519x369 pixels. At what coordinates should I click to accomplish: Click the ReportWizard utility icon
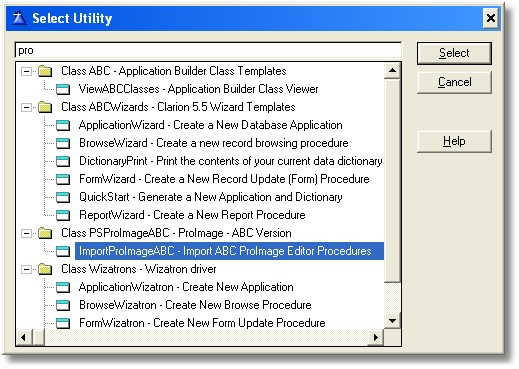click(x=63, y=215)
